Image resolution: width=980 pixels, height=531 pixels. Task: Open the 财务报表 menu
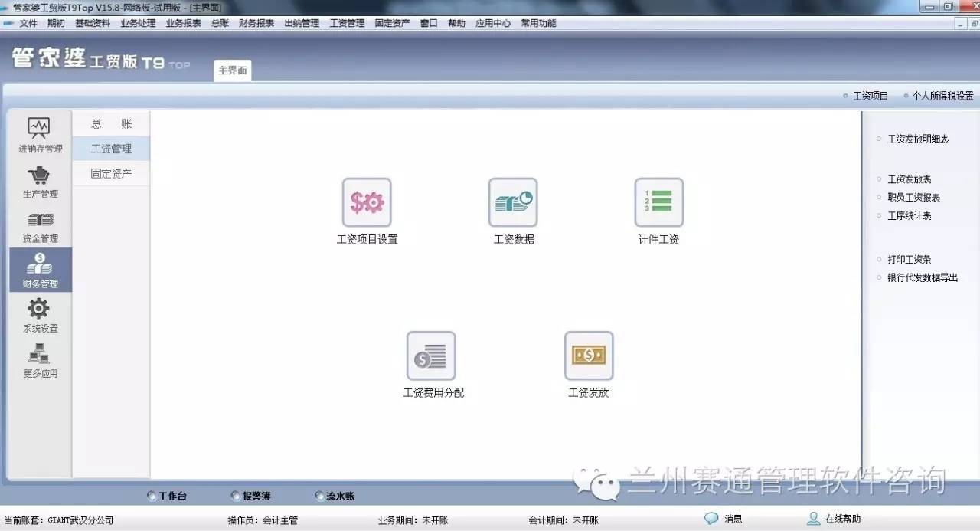[x=256, y=23]
